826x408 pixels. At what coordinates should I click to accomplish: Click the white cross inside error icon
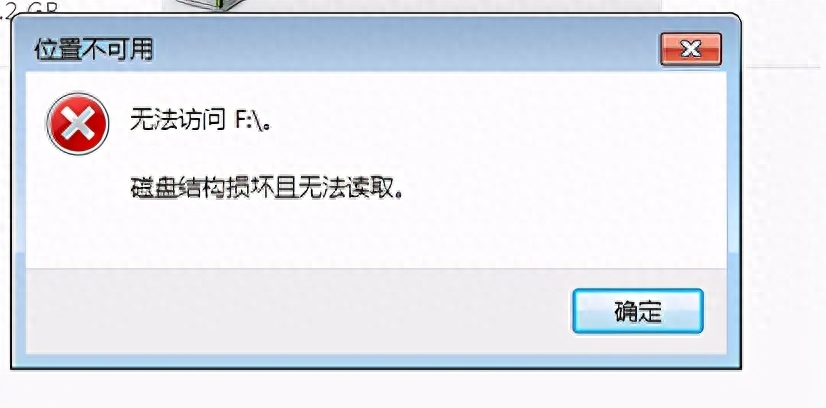pyautogui.click(x=78, y=124)
